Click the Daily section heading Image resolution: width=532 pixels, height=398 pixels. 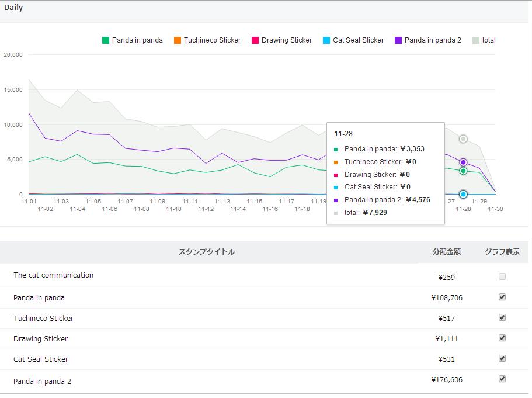click(x=13, y=8)
